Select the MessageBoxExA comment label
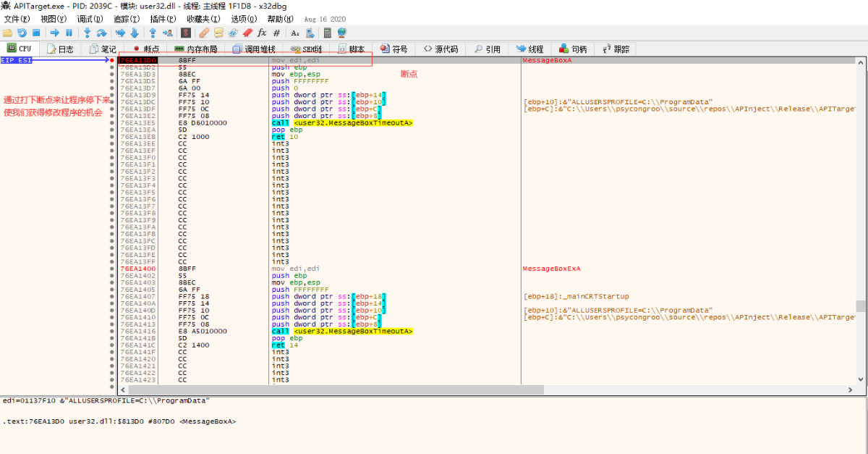This screenshot has height=454, width=868. coord(551,269)
